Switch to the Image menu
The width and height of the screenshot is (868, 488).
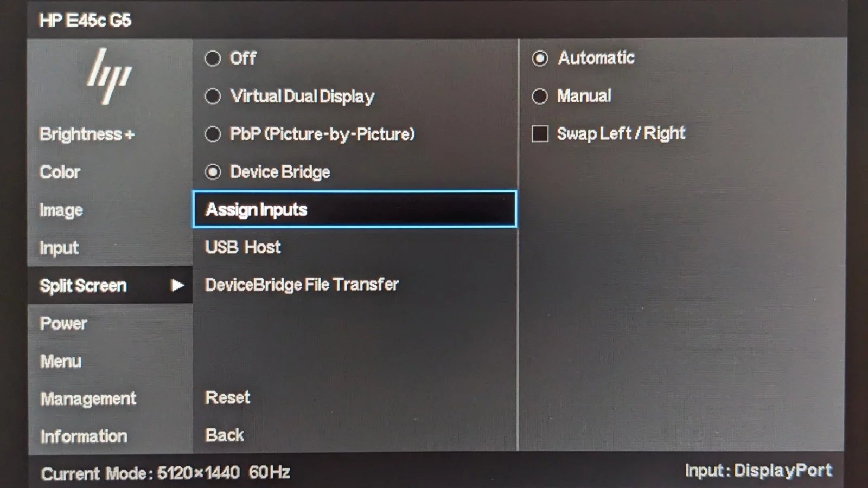[x=61, y=210]
